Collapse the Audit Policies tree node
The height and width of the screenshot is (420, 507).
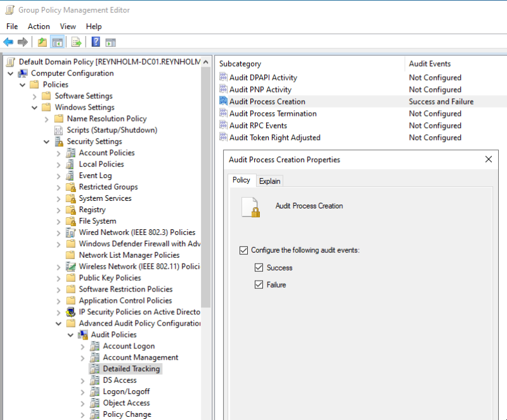click(70, 335)
